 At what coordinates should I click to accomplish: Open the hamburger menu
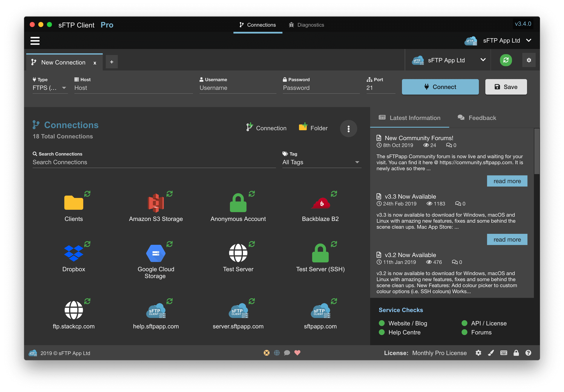coord(35,41)
